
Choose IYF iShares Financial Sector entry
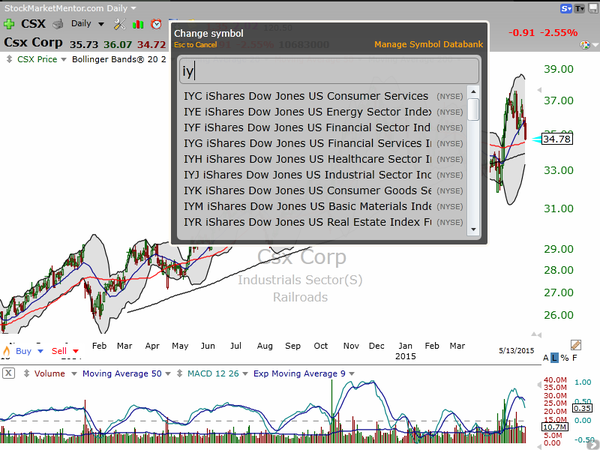(323, 127)
